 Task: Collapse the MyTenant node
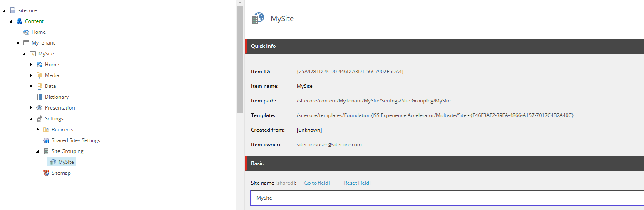click(x=17, y=43)
